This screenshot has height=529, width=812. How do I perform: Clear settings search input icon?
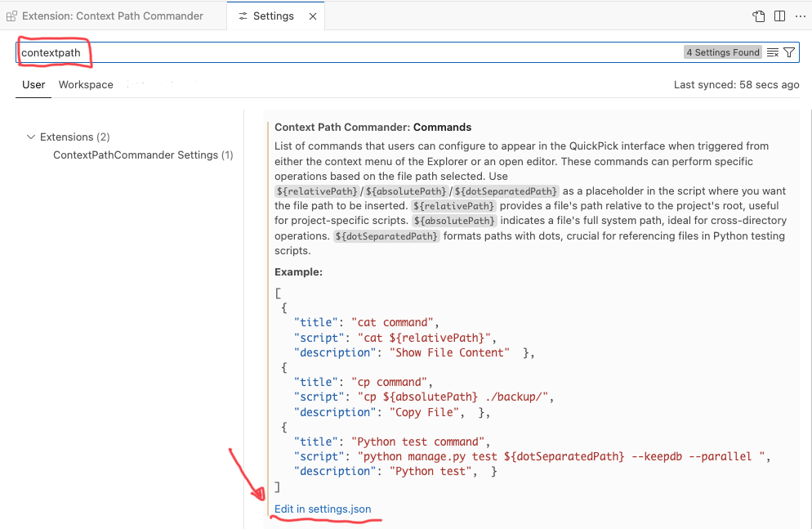[773, 52]
